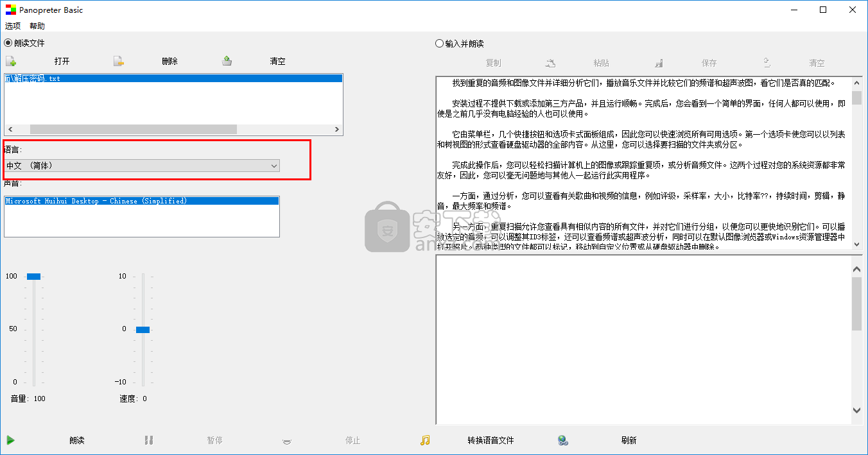Click the paragraph starting 一方面，通过分析
The image size is (868, 455).
tap(641, 201)
